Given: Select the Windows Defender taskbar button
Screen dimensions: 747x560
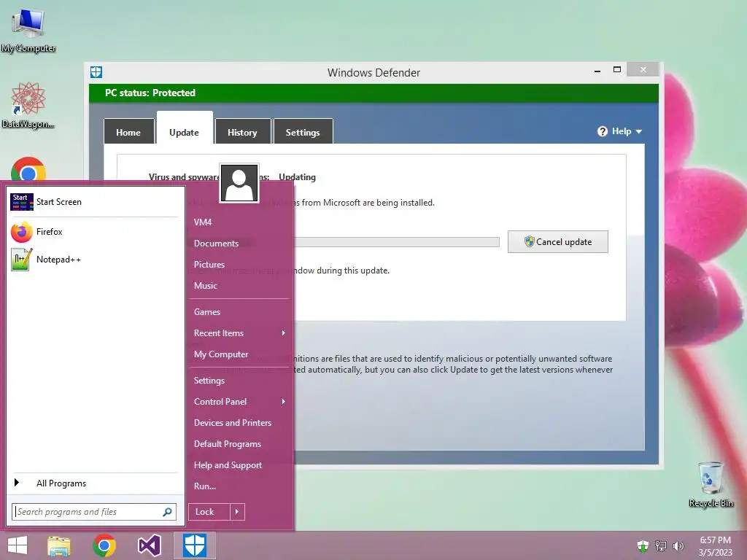Looking at the screenshot, I should (195, 545).
